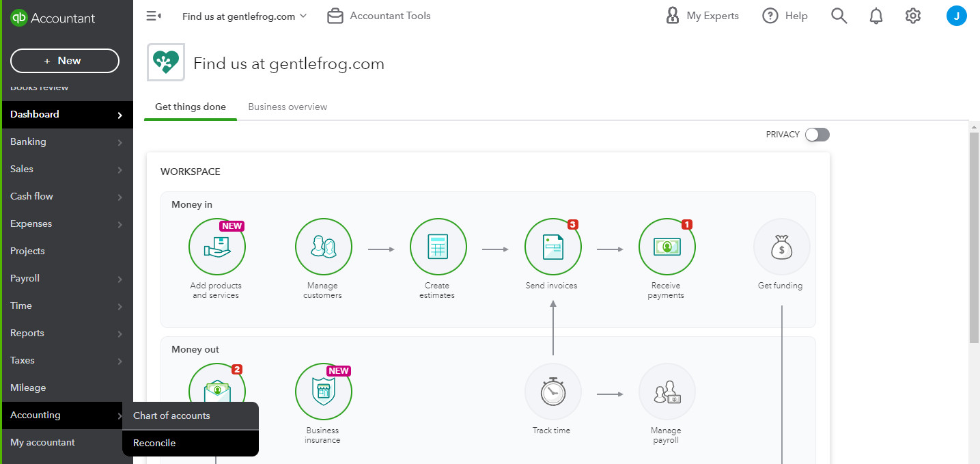Open the Settings gear icon

pos(913,16)
